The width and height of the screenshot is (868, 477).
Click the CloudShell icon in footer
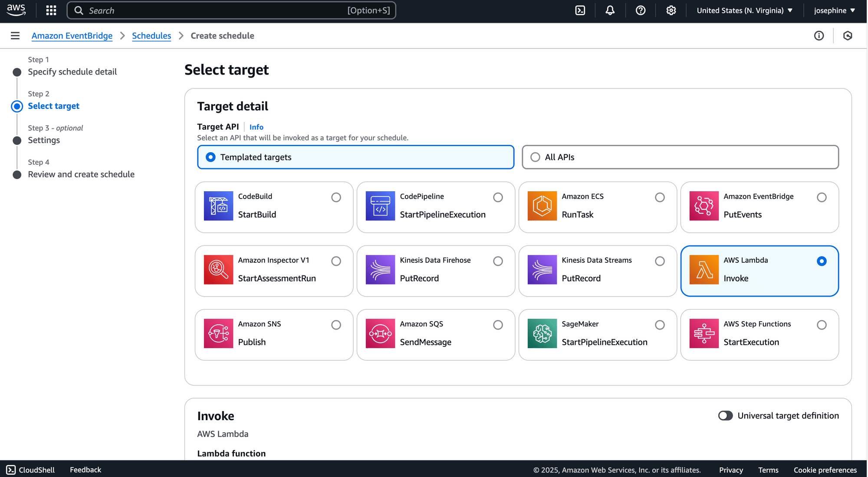tap(11, 470)
